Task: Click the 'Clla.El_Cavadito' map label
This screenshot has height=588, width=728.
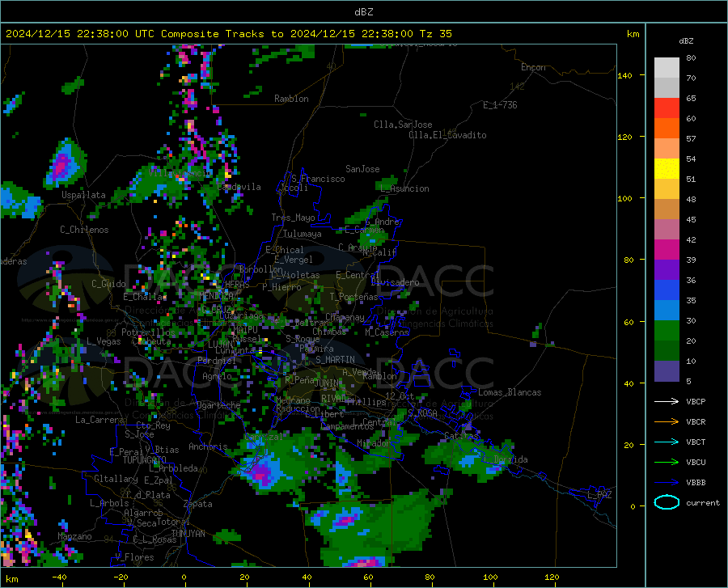Action: (x=447, y=135)
